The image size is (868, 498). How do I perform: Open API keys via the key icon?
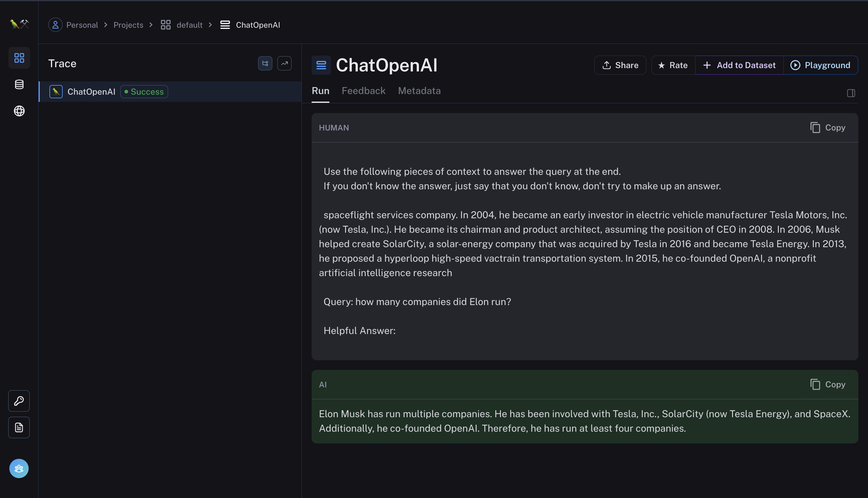[19, 401]
